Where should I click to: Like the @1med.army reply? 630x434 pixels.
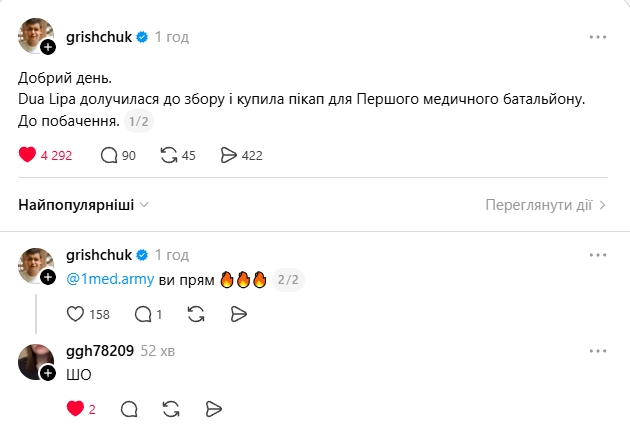click(75, 314)
